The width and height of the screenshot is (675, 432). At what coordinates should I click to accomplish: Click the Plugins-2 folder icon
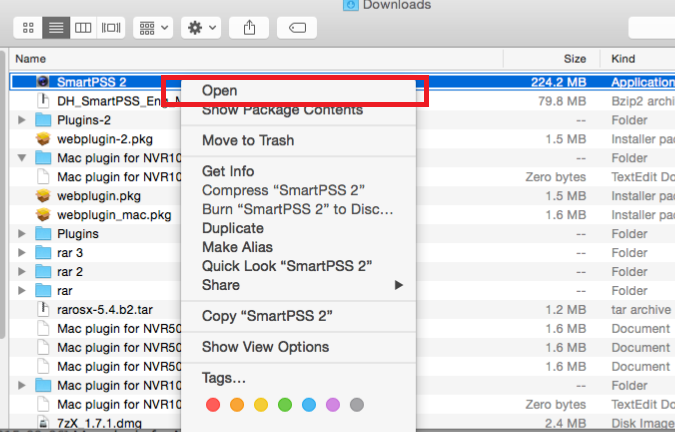coord(43,120)
